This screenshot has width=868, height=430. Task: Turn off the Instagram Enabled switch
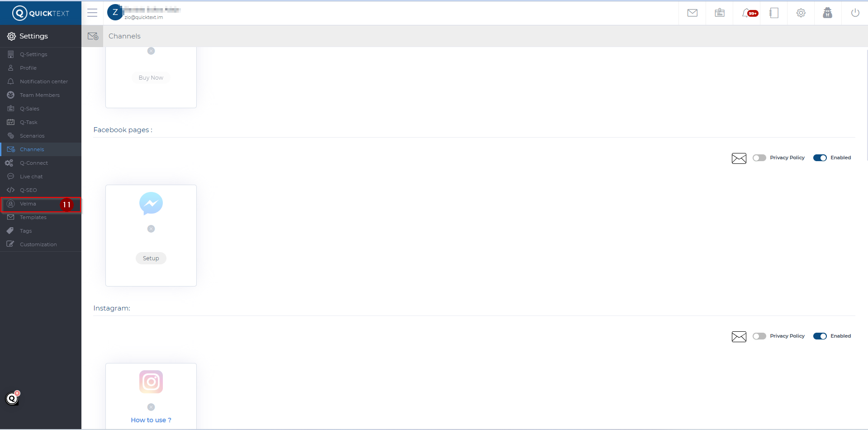[x=820, y=336]
